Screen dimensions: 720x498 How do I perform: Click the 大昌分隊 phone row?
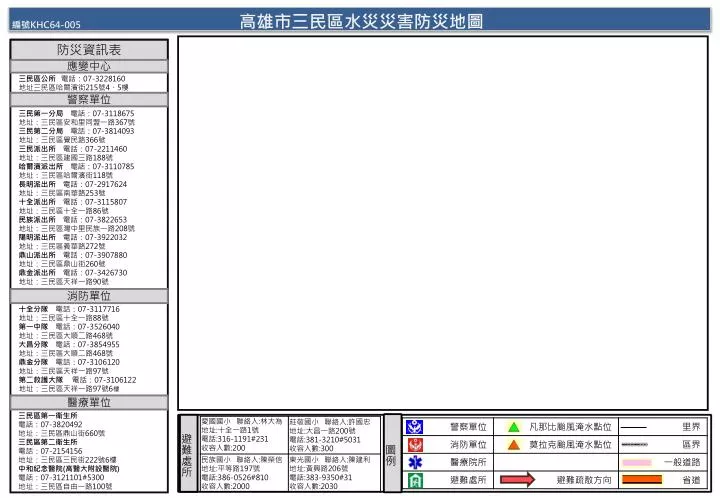pyautogui.click(x=69, y=345)
